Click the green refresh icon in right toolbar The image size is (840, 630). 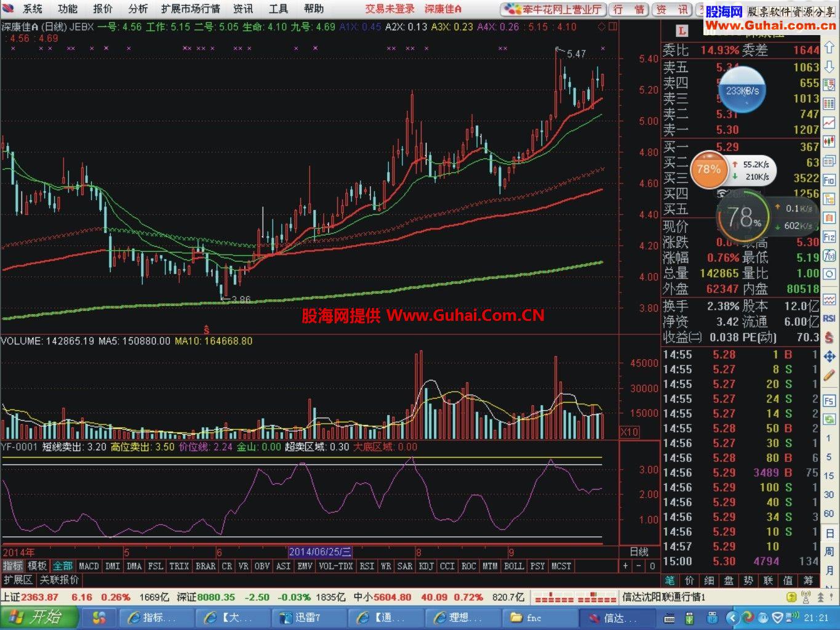[830, 419]
